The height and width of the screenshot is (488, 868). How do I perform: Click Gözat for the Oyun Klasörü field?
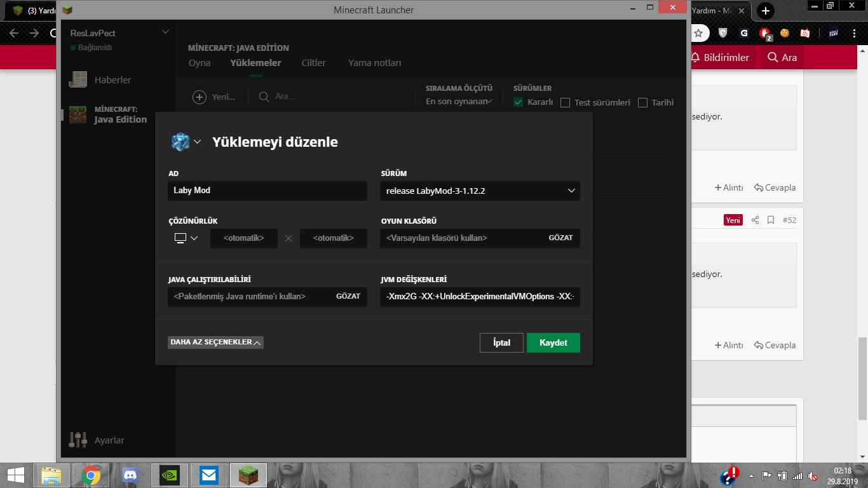560,238
